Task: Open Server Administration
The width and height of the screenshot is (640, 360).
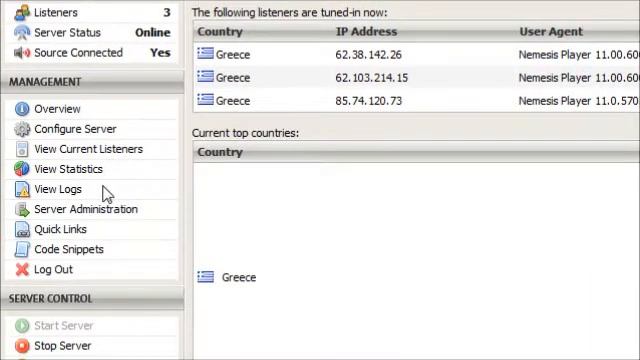Action: [86, 209]
